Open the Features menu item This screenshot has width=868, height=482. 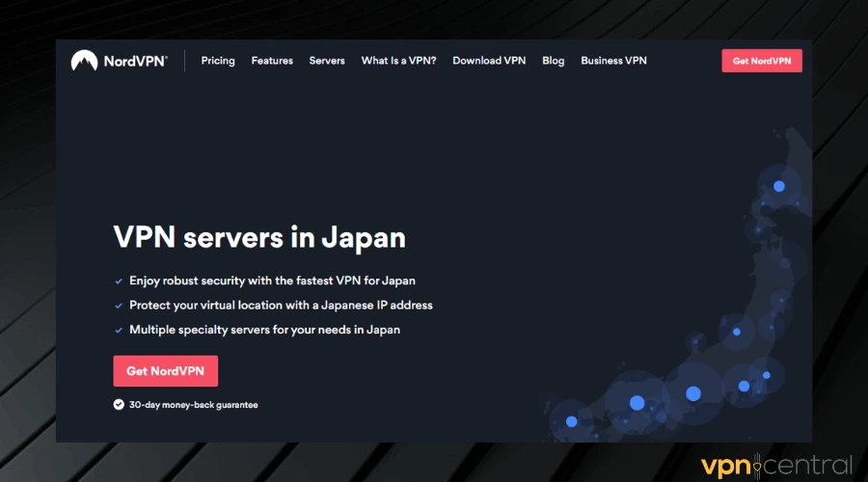(272, 61)
